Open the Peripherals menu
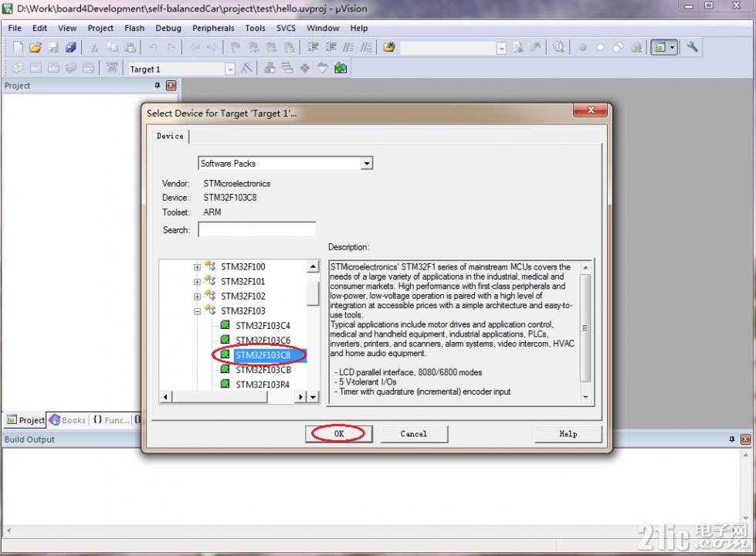756x556 pixels. (x=213, y=28)
